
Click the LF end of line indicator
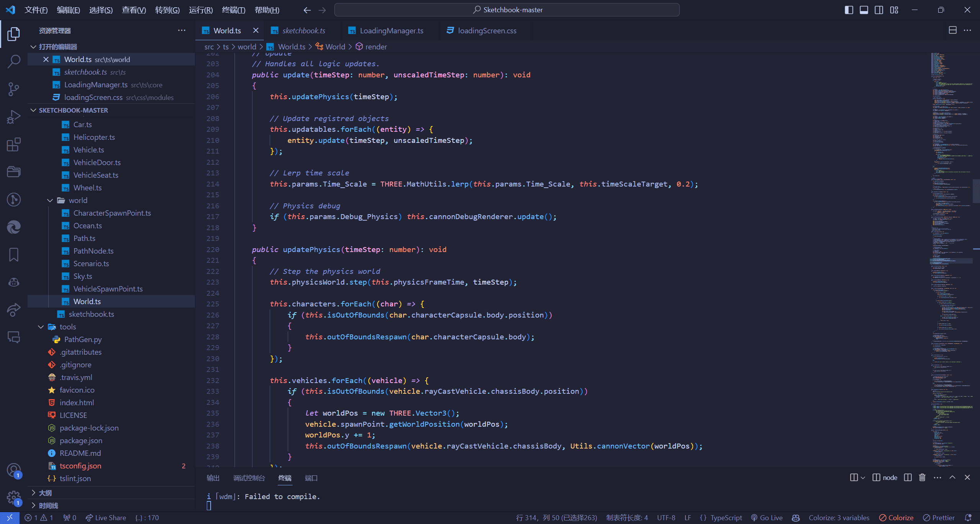coord(688,518)
